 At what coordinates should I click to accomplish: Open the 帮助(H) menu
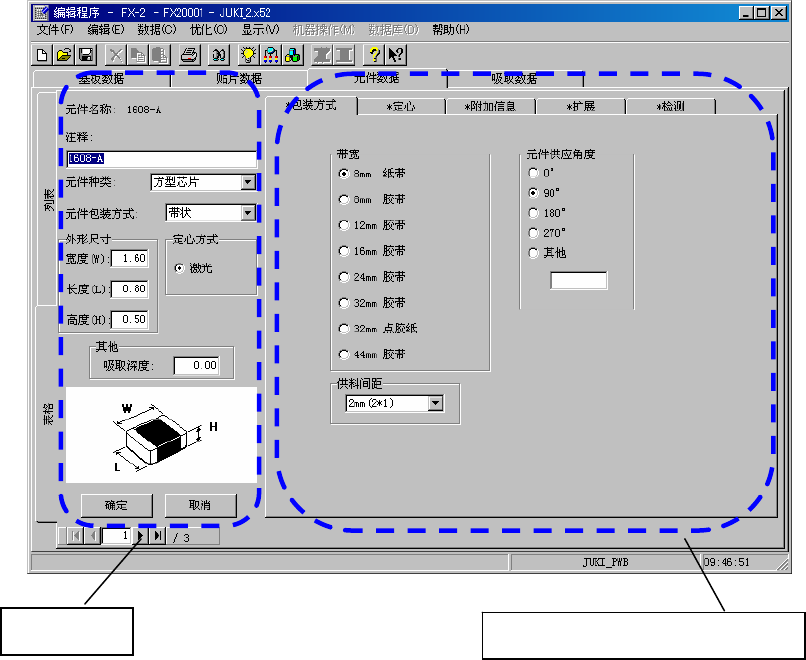point(451,30)
